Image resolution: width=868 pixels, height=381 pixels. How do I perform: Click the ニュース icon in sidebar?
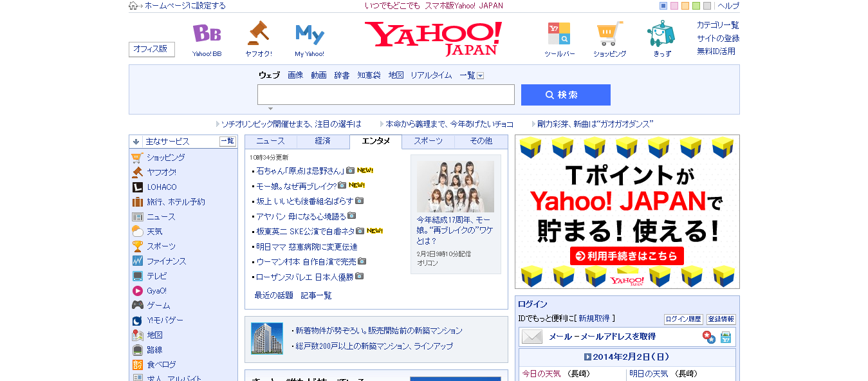[x=137, y=217]
